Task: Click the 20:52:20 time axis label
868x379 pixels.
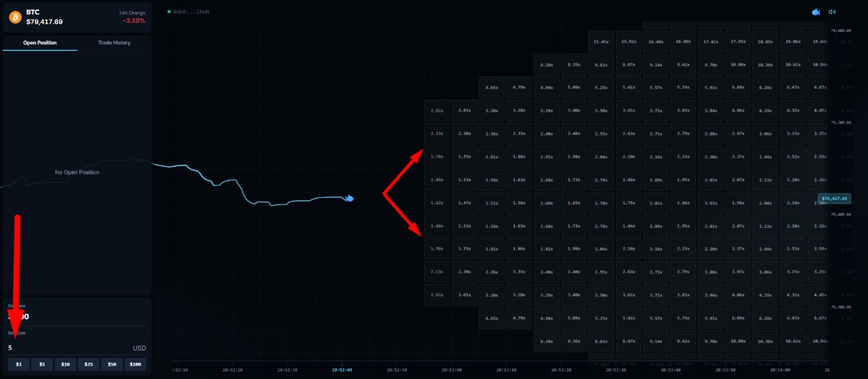Action: (233, 370)
